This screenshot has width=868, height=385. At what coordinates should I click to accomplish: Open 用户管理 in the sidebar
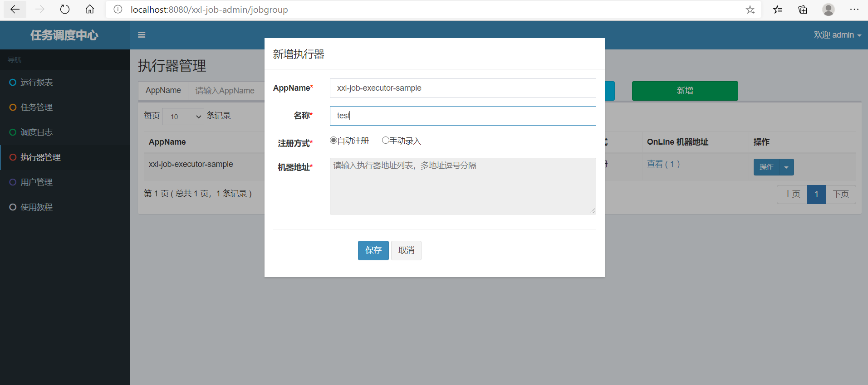tap(65, 182)
